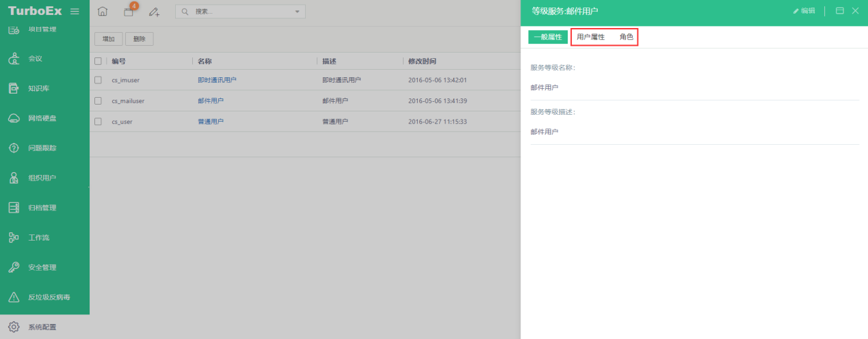Click the 服务等级名称 label
Viewport: 868px width, 339px height.
click(553, 68)
